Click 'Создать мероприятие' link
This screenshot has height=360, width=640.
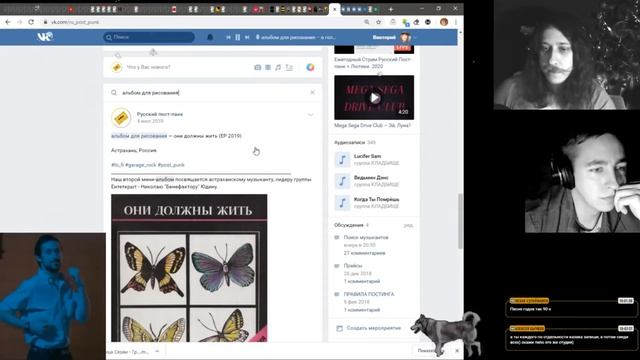click(374, 328)
